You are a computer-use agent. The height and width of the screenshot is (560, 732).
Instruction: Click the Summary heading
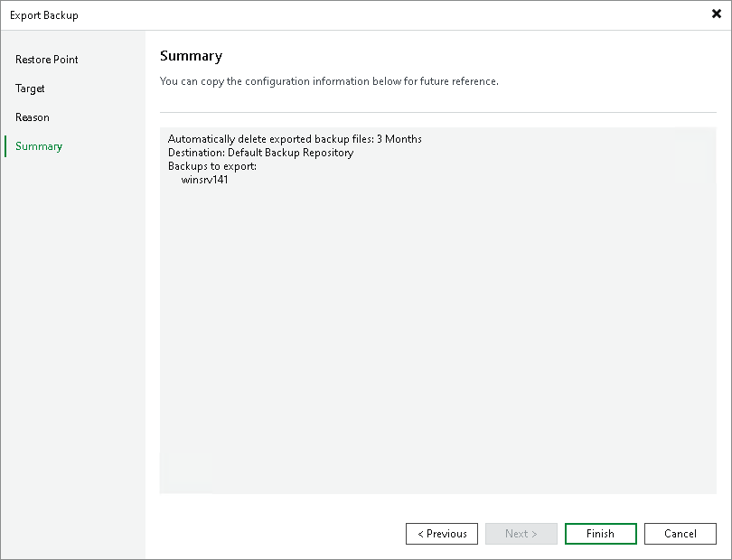click(x=191, y=56)
